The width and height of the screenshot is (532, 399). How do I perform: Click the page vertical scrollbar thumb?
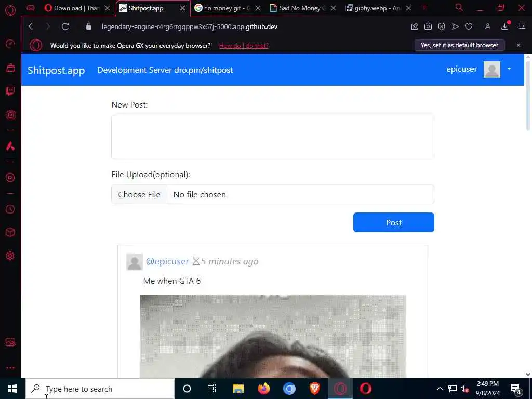point(528,95)
